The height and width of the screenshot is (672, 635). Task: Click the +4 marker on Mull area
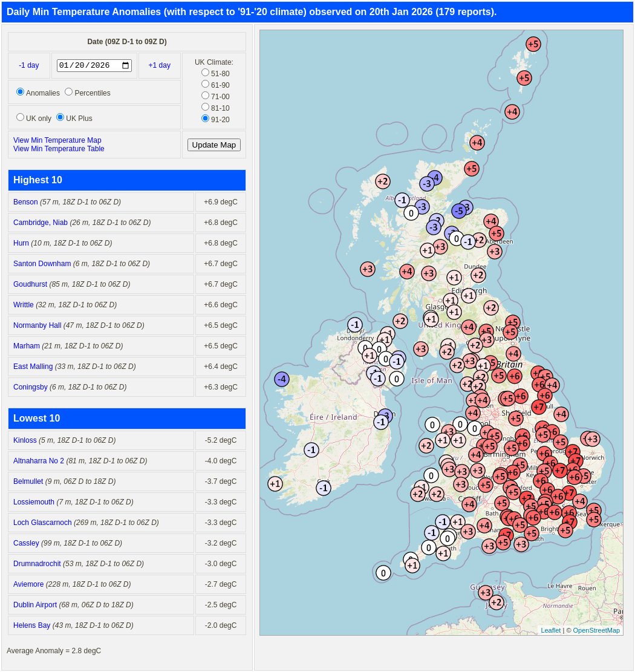pos(406,271)
